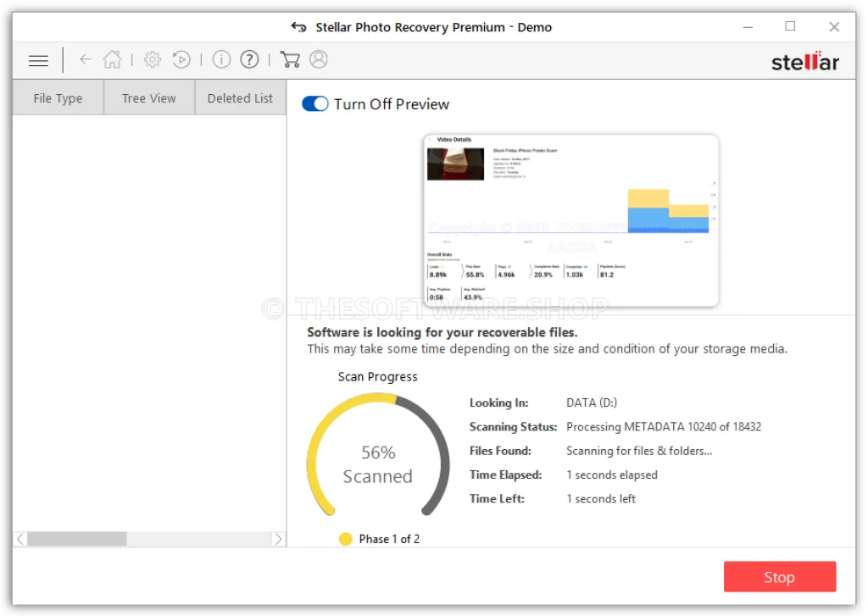Viewport: 868px width, 616px height.
Task: Click the 'Turn Off Preview' label
Action: point(392,104)
